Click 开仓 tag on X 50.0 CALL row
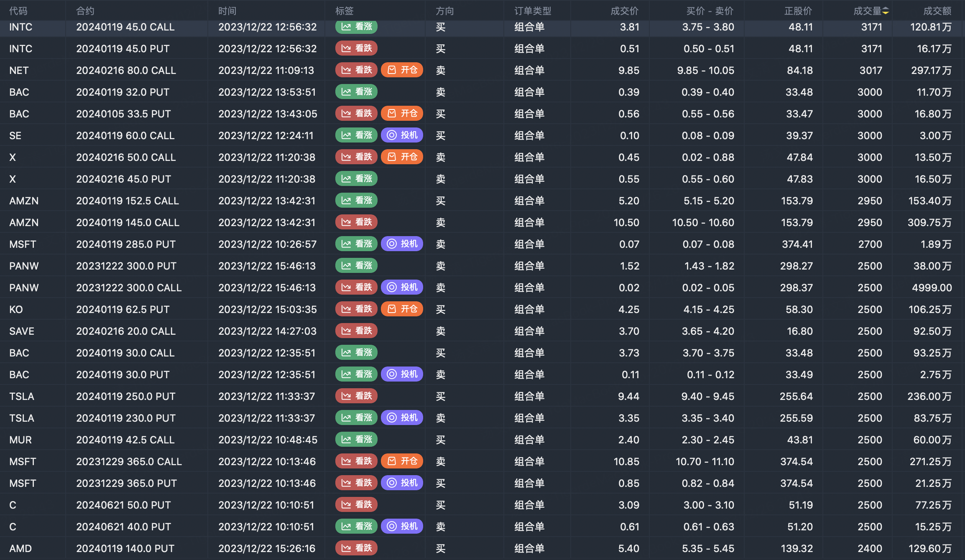Viewport: 965px width, 560px height. coord(402,157)
